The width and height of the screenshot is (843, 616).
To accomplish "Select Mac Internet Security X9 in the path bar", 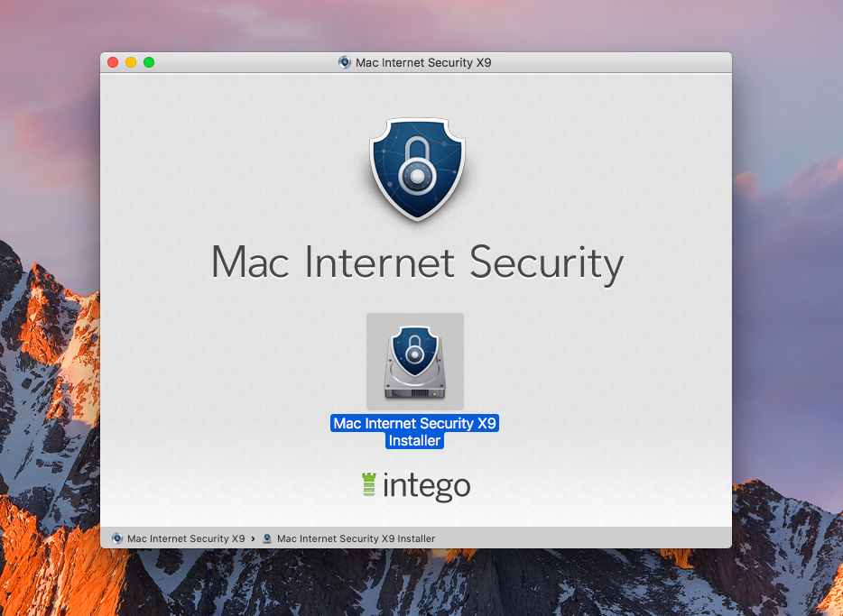I will 186,538.
